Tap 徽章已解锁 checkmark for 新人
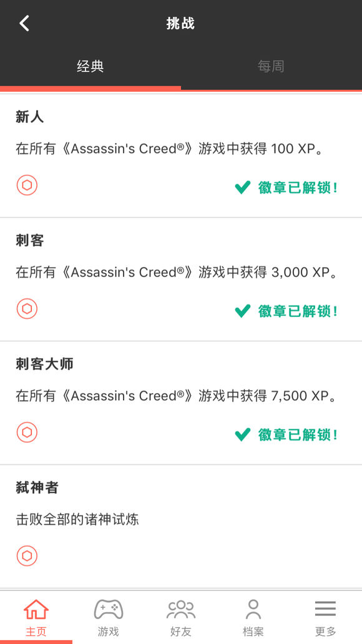The height and width of the screenshot is (644, 362). (x=242, y=188)
